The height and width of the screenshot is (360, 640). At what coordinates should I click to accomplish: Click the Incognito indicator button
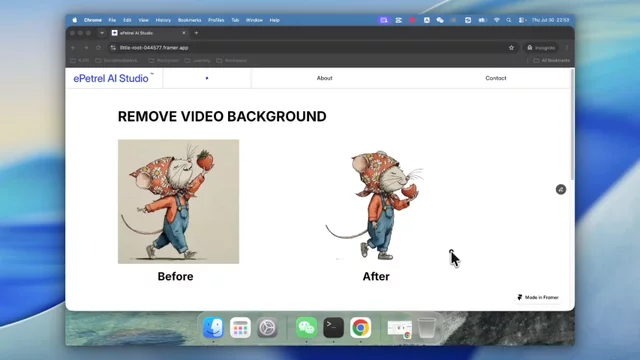[x=541, y=48]
